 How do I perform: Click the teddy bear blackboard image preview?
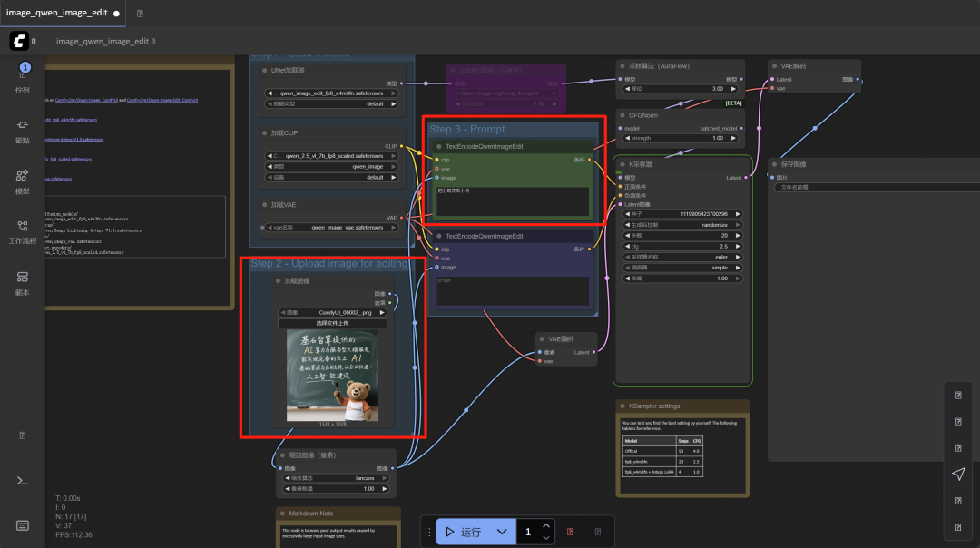332,376
